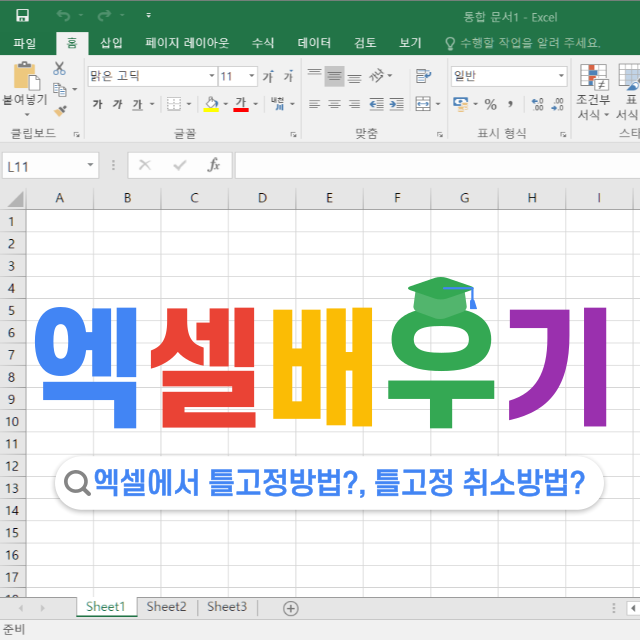Image resolution: width=640 pixels, height=640 pixels.
Task: Open the 파일 tab
Action: pyautogui.click(x=24, y=42)
